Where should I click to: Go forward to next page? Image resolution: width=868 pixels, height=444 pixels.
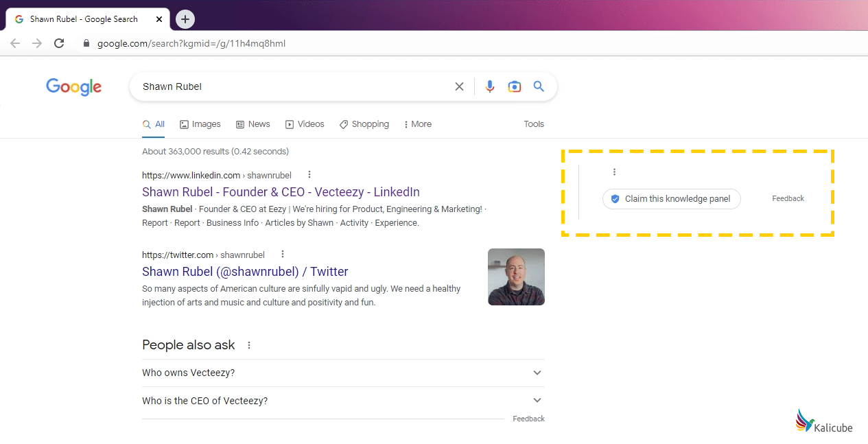(x=37, y=43)
